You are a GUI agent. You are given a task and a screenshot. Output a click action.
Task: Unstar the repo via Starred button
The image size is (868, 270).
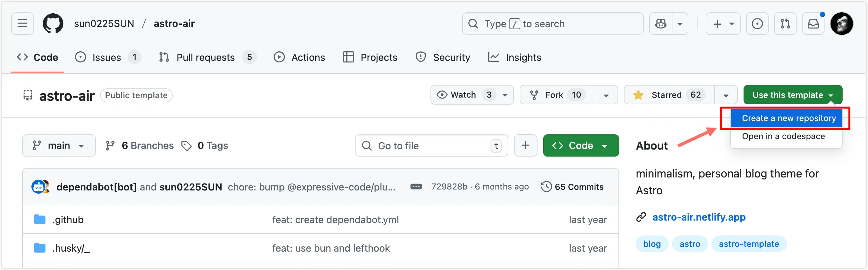tap(669, 95)
